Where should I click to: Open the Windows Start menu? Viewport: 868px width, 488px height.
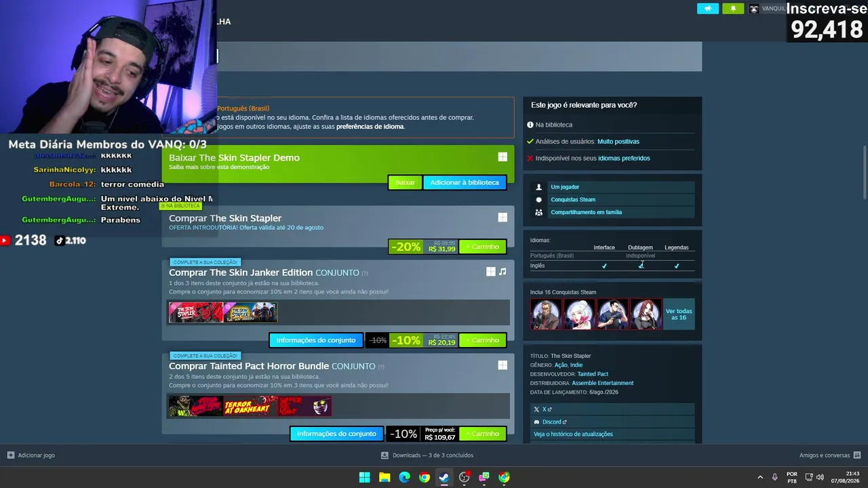pyautogui.click(x=364, y=477)
